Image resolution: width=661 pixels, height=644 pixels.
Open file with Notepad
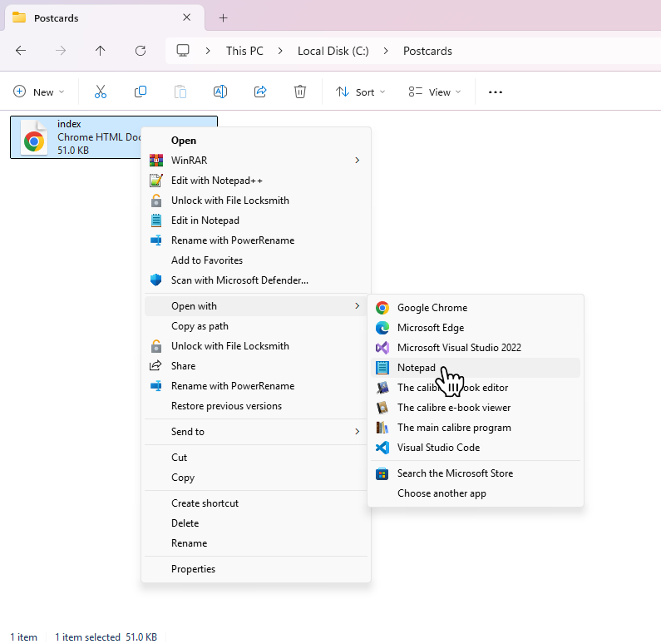pos(416,368)
